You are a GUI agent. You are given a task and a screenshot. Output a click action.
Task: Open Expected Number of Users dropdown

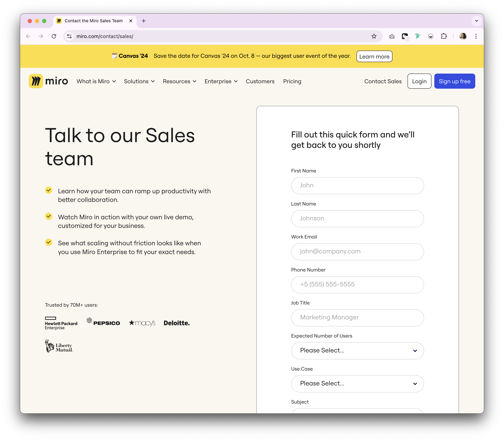(357, 351)
